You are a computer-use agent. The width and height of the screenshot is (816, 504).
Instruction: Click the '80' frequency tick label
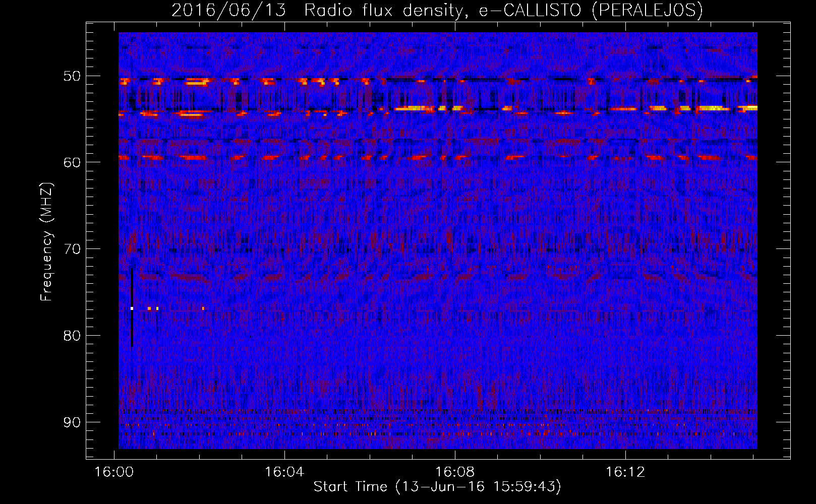pyautogui.click(x=72, y=336)
